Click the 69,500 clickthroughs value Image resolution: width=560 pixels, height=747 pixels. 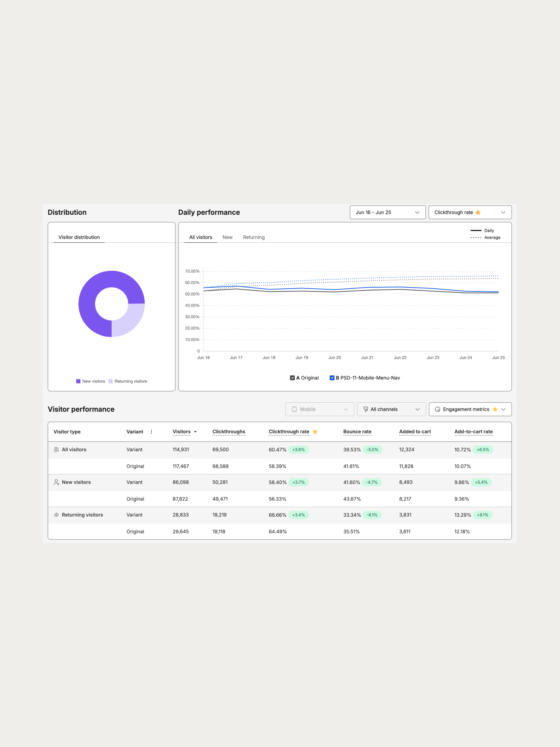point(220,450)
